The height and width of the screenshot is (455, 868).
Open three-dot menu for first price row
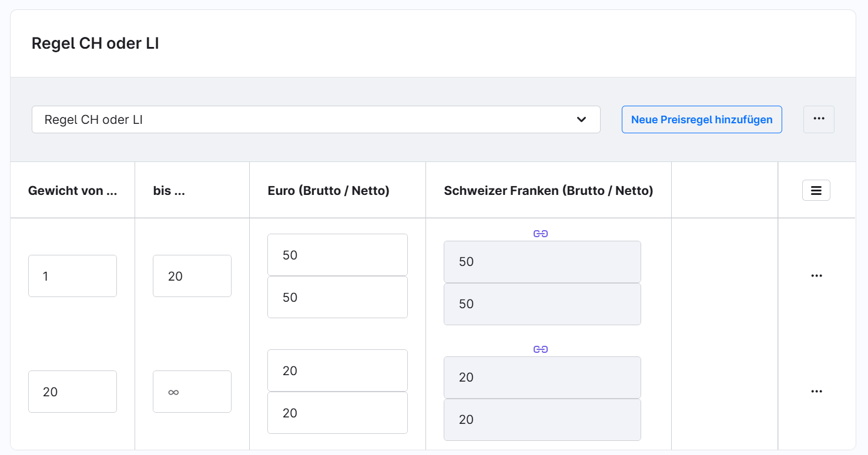pos(816,275)
